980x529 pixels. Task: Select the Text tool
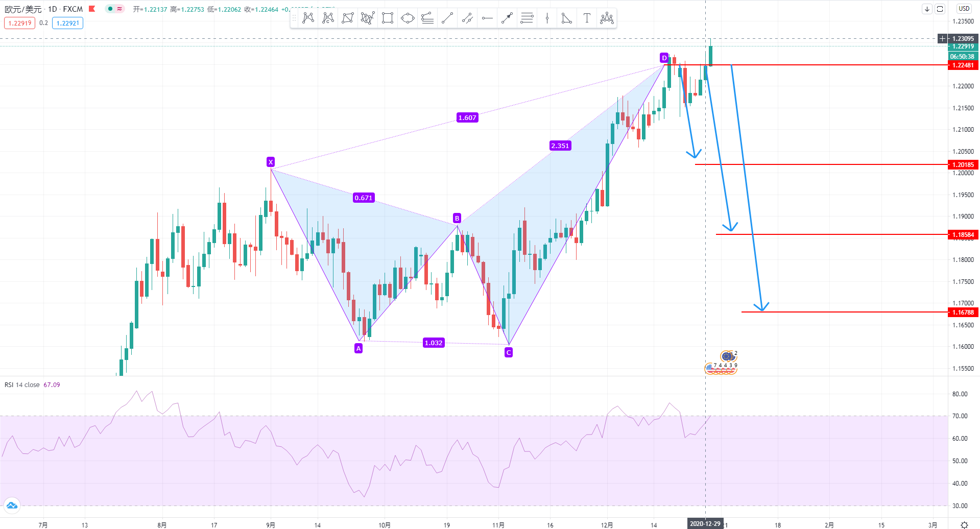click(x=587, y=18)
